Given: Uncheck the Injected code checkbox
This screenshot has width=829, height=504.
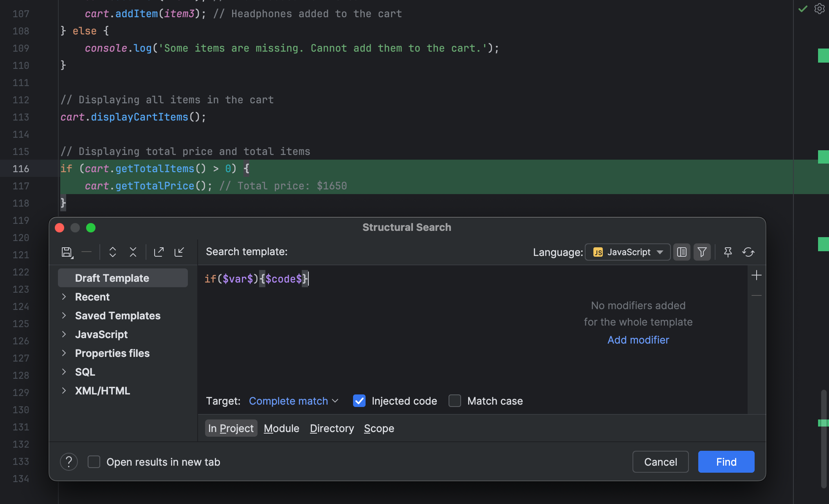Looking at the screenshot, I should [359, 401].
